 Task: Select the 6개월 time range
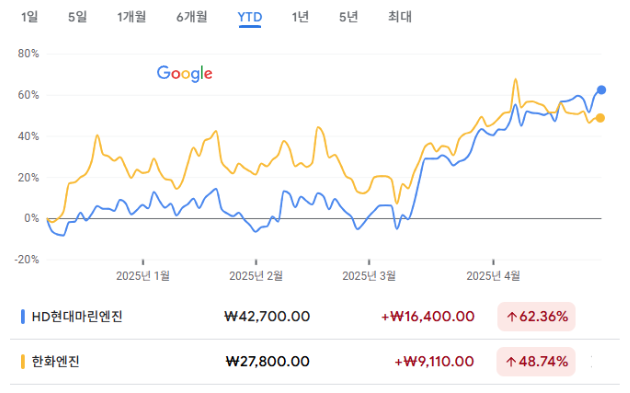pyautogui.click(x=192, y=17)
